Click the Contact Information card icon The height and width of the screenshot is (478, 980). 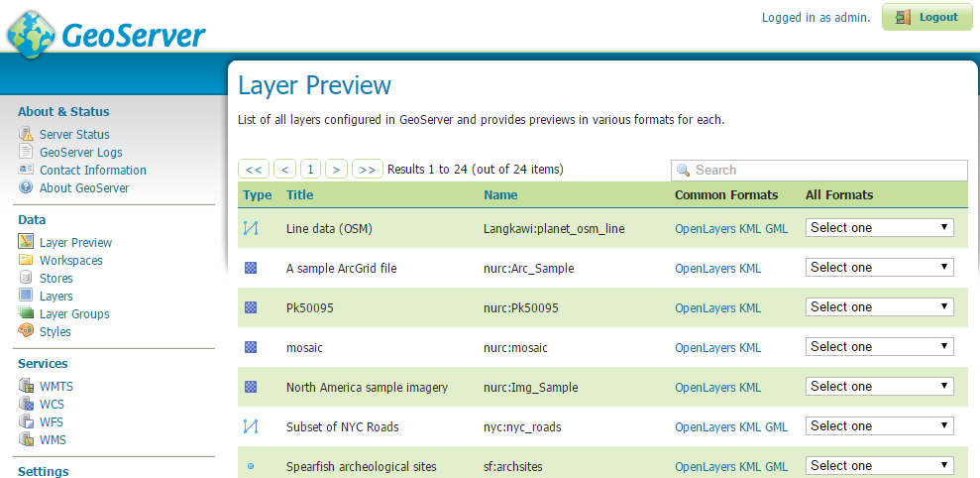pos(26,170)
